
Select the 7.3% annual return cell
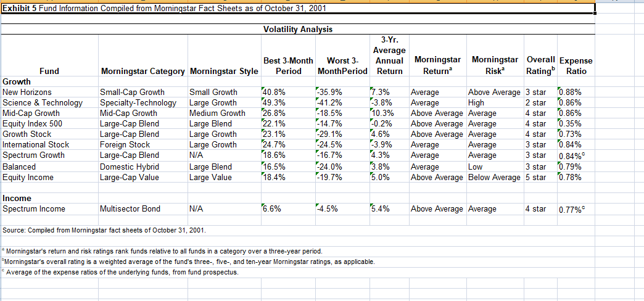(389, 92)
